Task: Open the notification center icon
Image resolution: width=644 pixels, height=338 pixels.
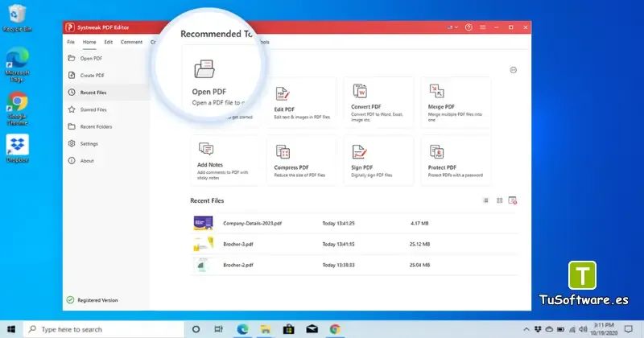Action: coord(629,329)
